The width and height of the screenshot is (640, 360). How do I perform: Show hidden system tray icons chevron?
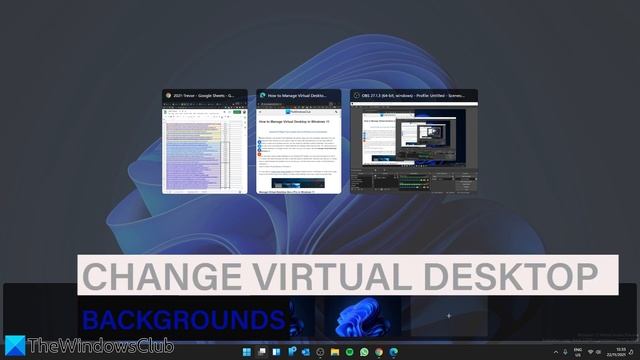point(556,352)
